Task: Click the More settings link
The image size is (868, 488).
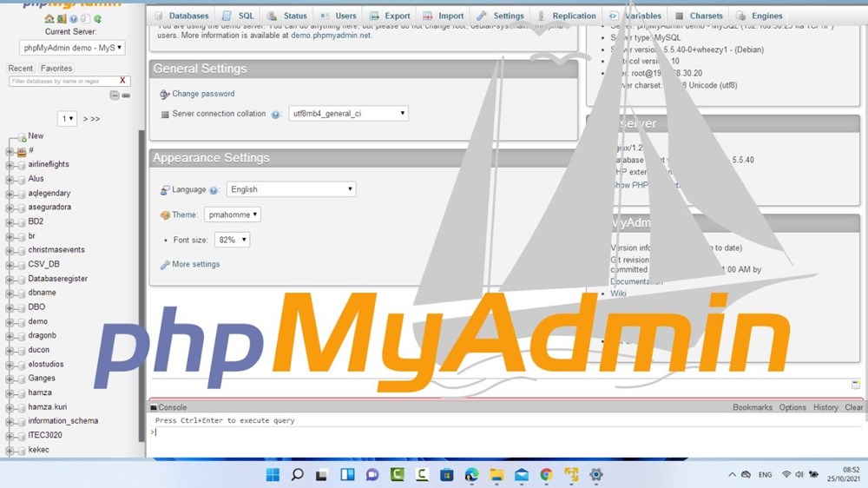Action: 196,264
